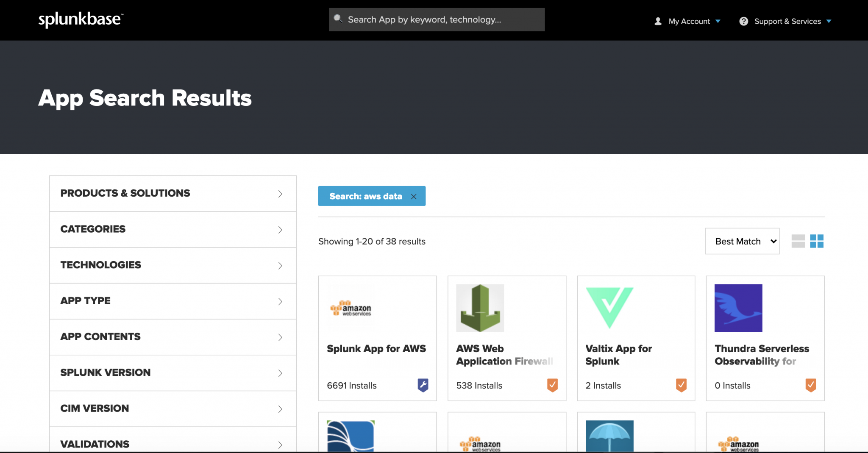Switch to grid view layout
The width and height of the screenshot is (868, 453).
pyautogui.click(x=818, y=241)
